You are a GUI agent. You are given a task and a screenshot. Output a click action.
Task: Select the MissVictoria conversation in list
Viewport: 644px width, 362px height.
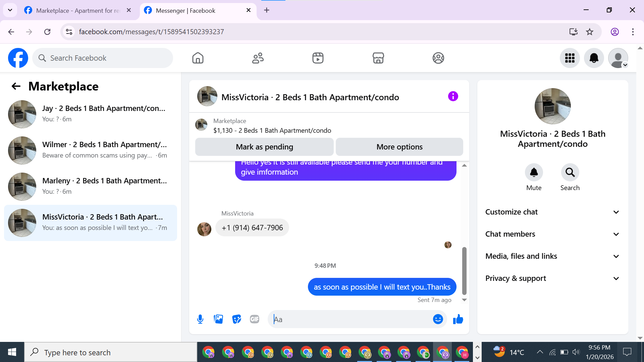[91, 223]
